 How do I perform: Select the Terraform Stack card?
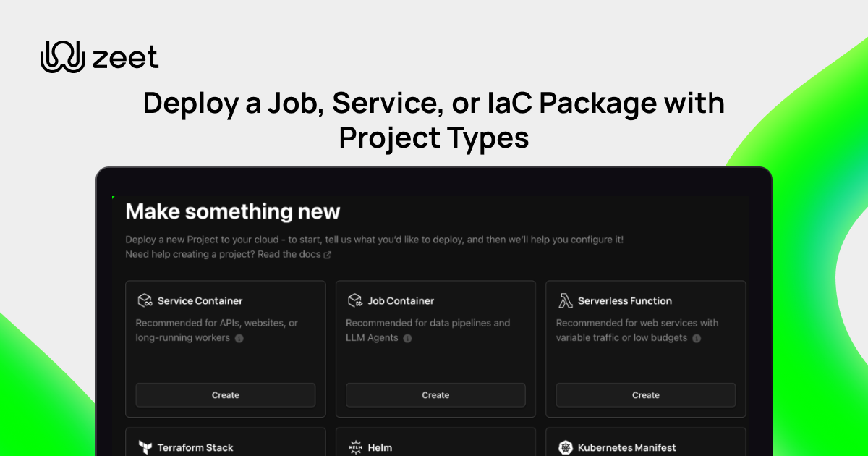[x=226, y=442]
